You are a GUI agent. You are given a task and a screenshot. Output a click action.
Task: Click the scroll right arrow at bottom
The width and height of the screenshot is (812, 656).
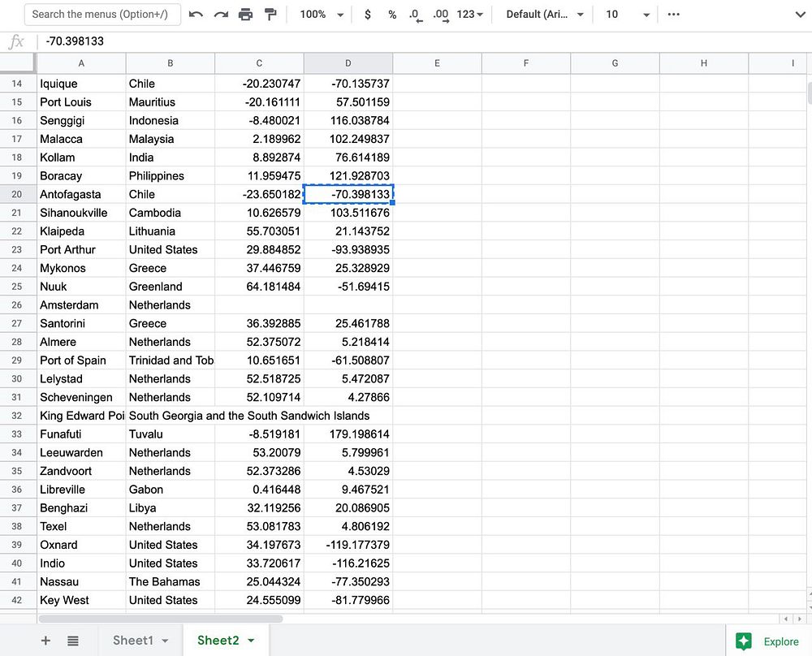(x=799, y=619)
